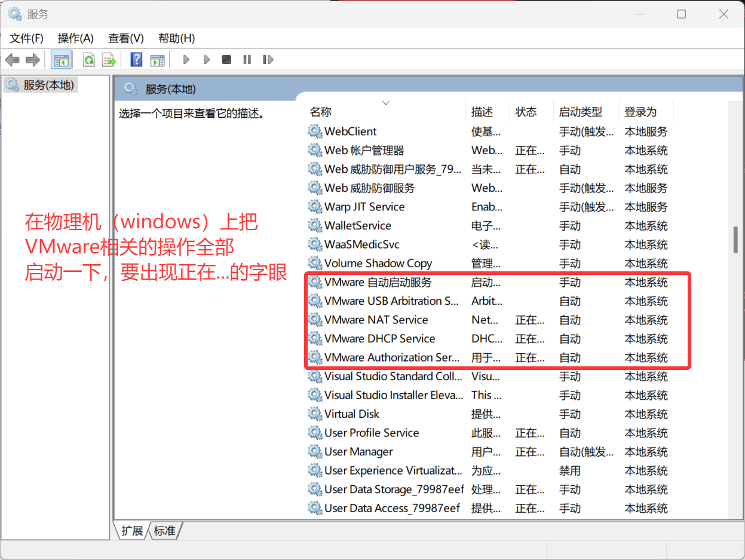745x560 pixels.
Task: Click 禁用 startup type of User Experience Virtualization
Action: coord(570,470)
